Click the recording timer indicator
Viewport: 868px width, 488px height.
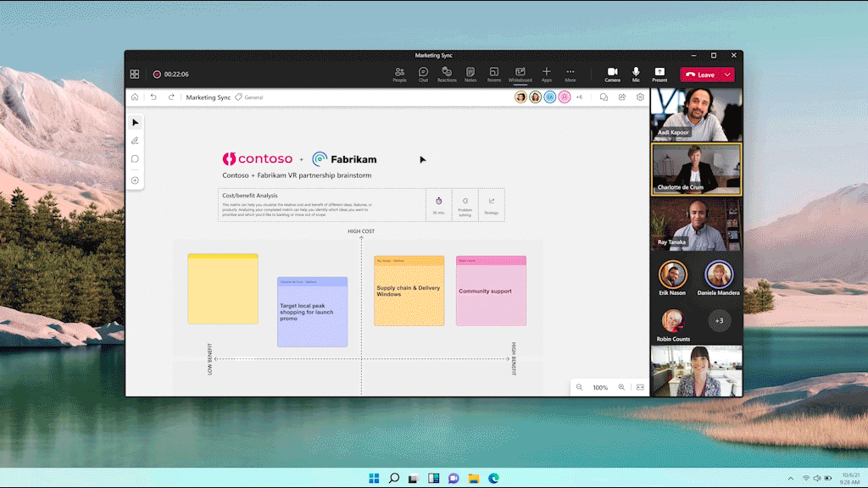171,75
